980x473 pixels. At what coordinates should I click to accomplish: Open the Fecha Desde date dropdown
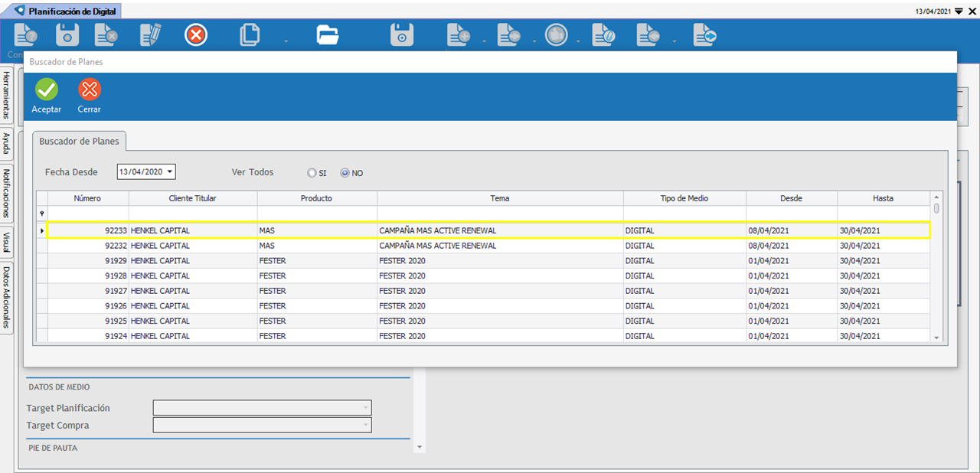[x=170, y=172]
